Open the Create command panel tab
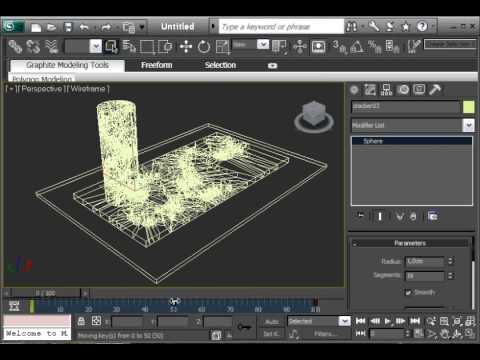 coord(354,90)
